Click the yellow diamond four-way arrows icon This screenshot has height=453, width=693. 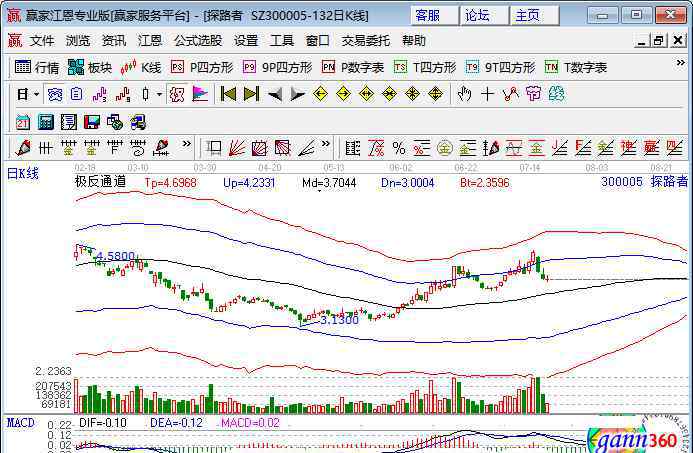pos(412,94)
